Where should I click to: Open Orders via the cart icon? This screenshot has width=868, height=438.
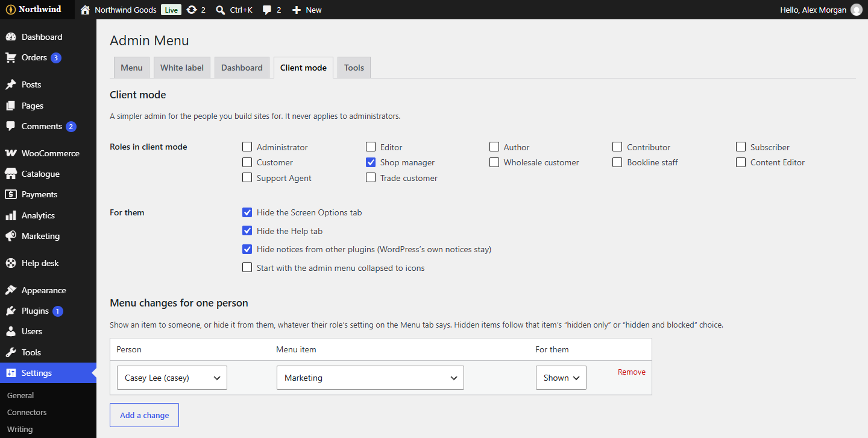click(10, 58)
